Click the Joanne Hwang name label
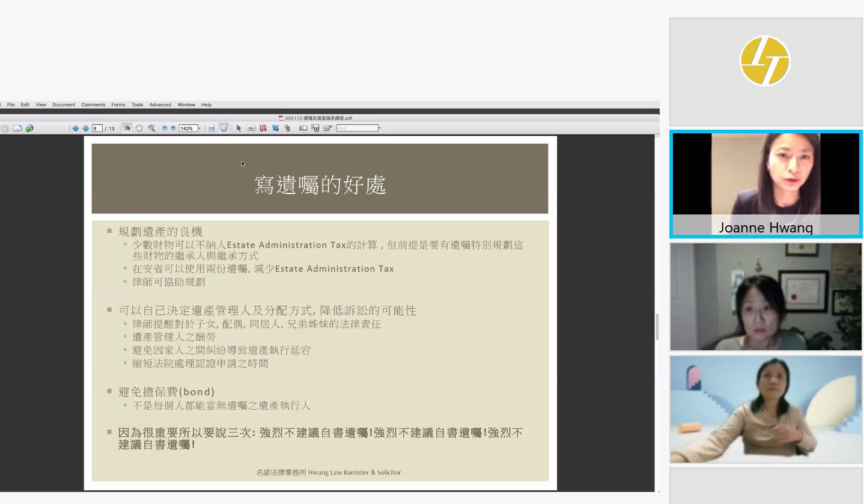Image resolution: width=864 pixels, height=504 pixels. (x=765, y=228)
